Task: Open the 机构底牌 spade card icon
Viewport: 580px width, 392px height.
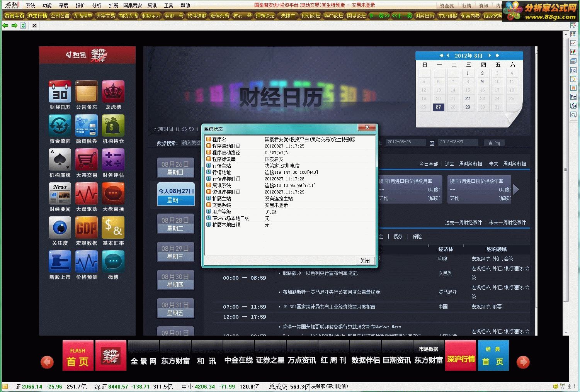Action: tap(60, 160)
